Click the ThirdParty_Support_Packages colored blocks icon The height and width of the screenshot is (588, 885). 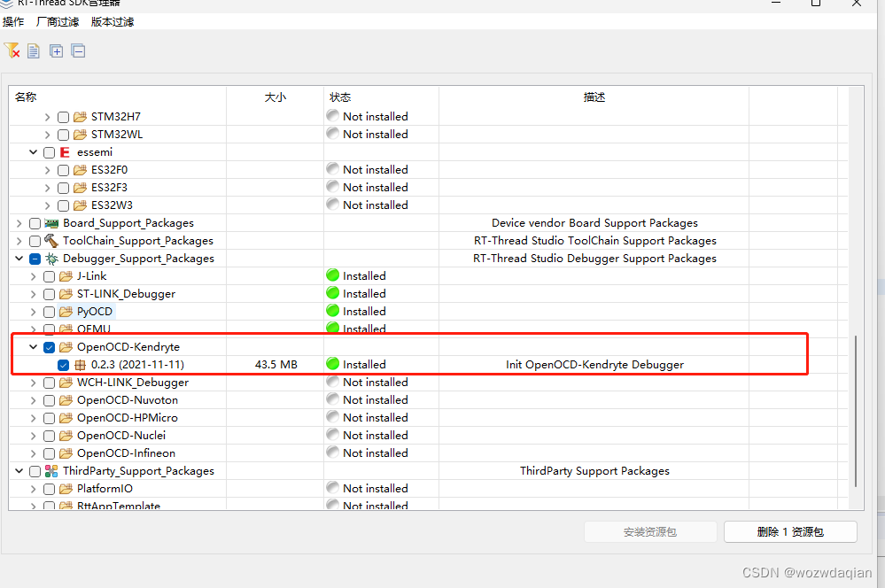point(51,471)
